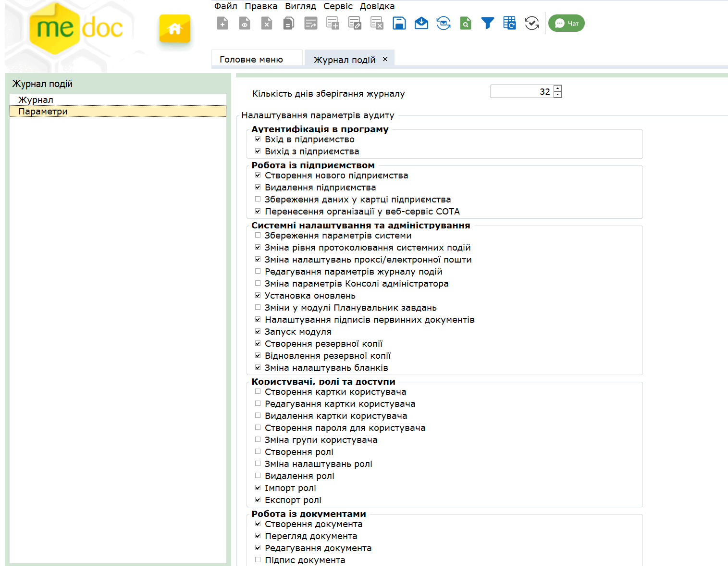728x566 pixels.
Task: Enable Збереження даних у картці підприємства checkbox
Action: (x=258, y=199)
